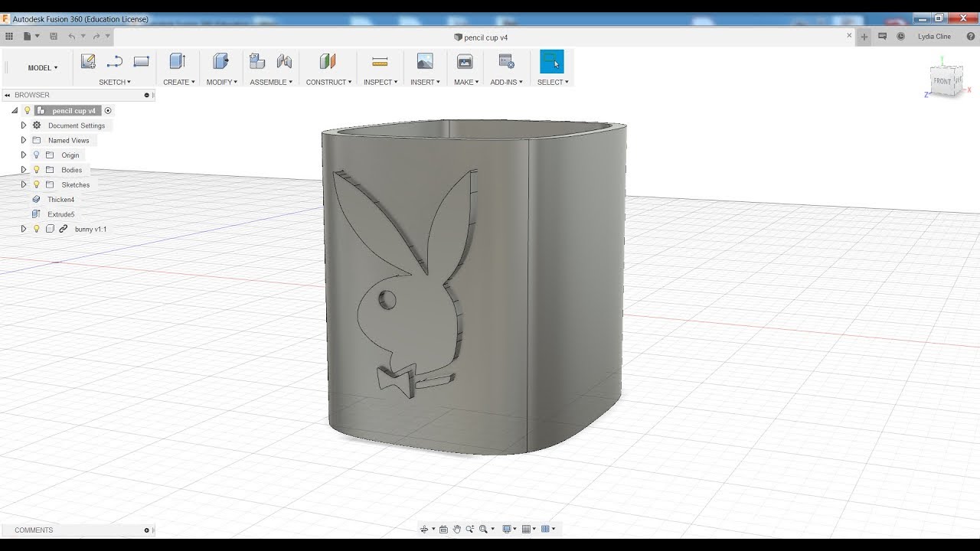Click the Undo arrow
Screen dimensions: 980x551
(72, 36)
